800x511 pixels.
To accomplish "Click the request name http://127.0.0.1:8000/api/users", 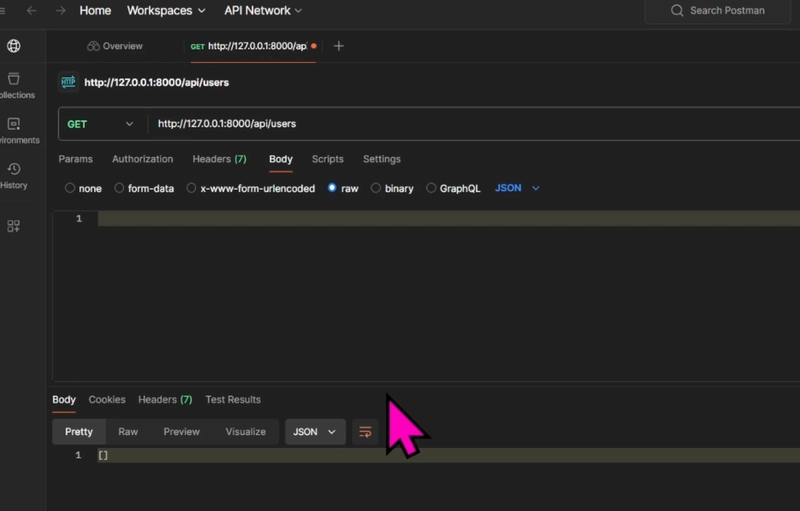I will (156, 83).
